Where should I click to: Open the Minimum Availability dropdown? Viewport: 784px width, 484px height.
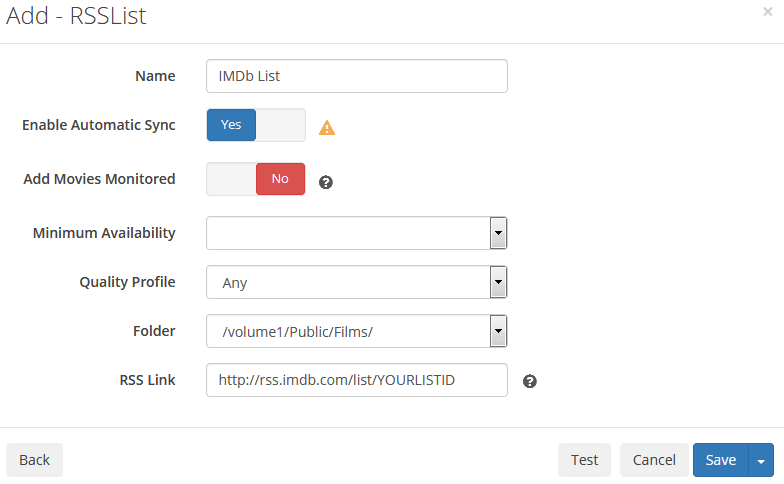point(357,233)
